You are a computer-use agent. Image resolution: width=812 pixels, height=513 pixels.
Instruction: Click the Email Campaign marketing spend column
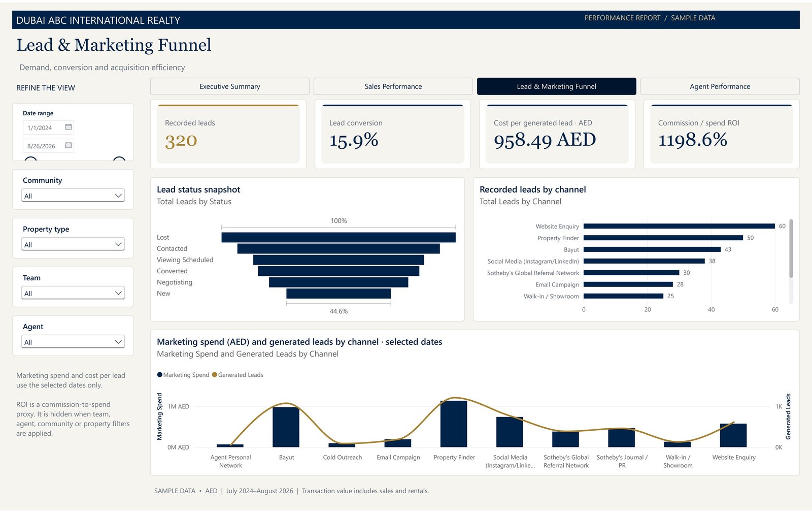point(398,443)
